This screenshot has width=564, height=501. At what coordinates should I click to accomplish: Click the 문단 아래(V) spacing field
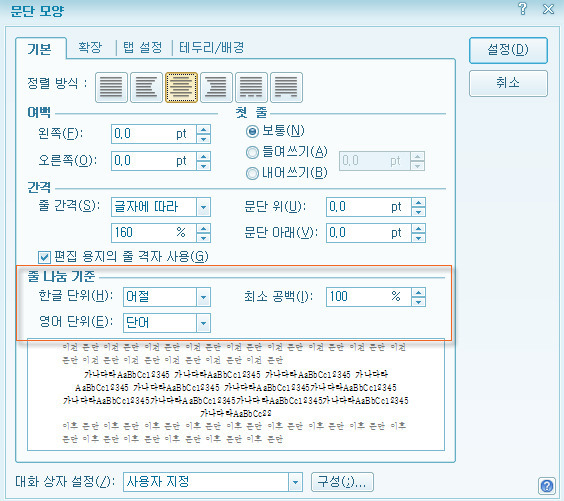(369, 233)
